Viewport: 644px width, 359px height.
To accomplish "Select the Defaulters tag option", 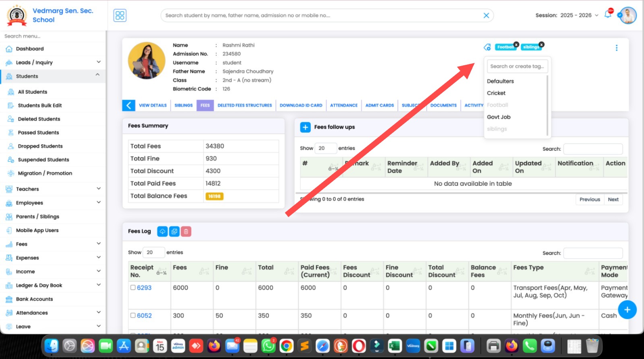I will pyautogui.click(x=500, y=81).
